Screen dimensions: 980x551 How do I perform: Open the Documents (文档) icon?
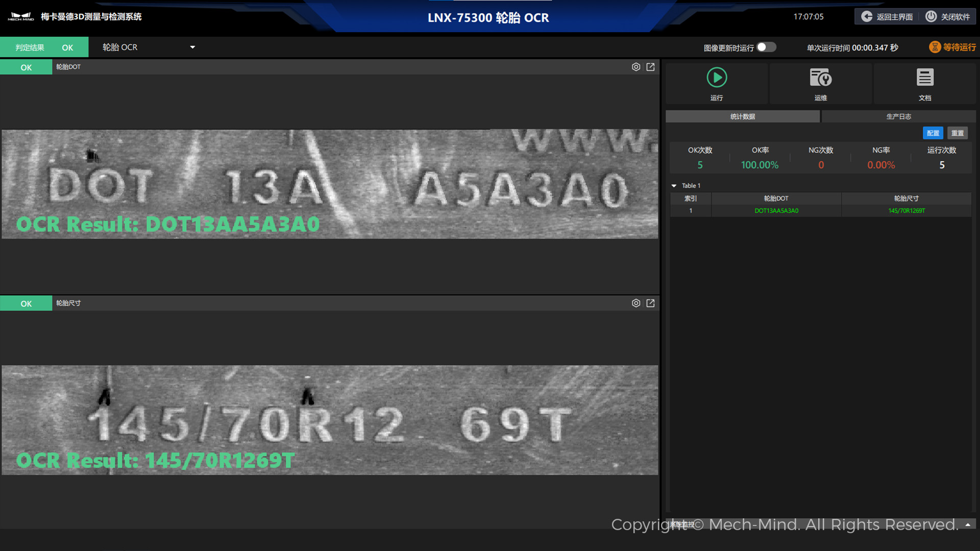[x=925, y=78]
